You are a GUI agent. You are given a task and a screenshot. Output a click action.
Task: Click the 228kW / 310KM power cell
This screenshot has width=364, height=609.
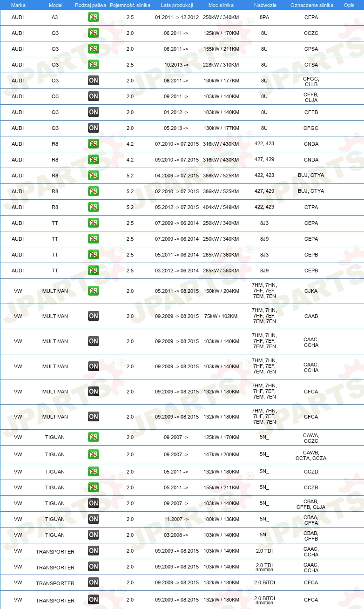[x=221, y=65]
